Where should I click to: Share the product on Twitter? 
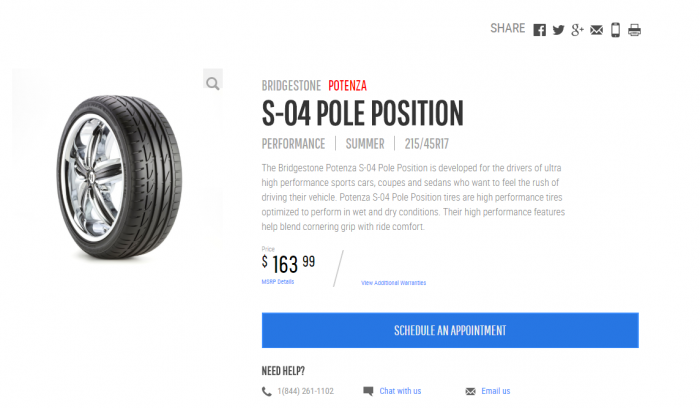(x=559, y=30)
